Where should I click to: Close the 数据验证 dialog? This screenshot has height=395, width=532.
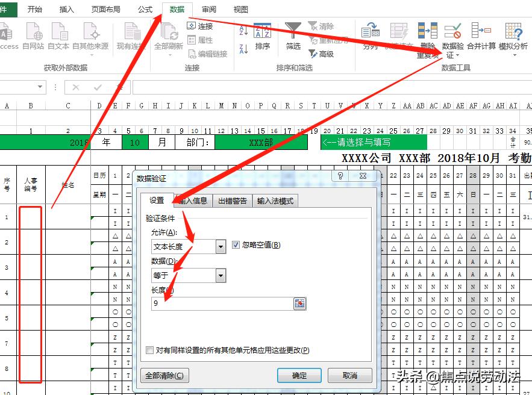[x=363, y=176]
